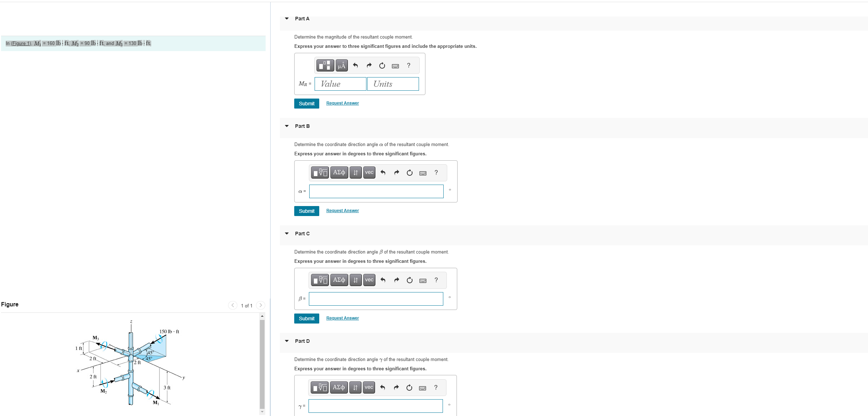Open the Figure 1 link in problem statement

21,44
